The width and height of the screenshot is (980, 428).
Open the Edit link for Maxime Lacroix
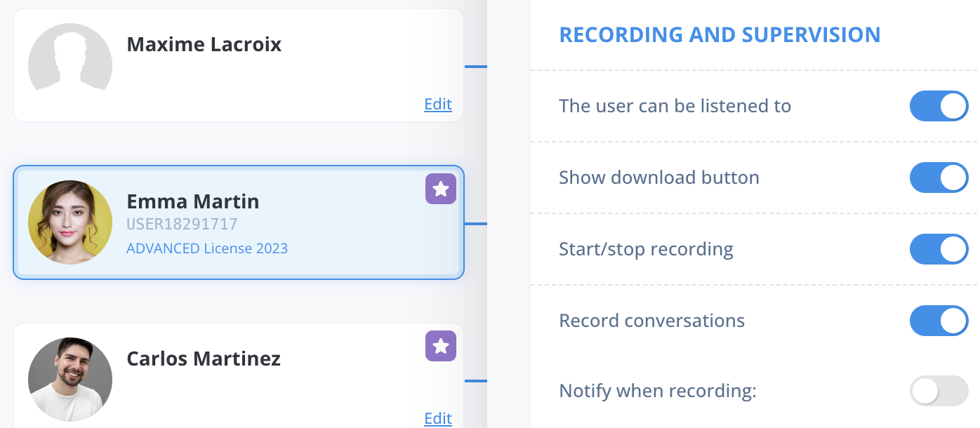(x=438, y=105)
